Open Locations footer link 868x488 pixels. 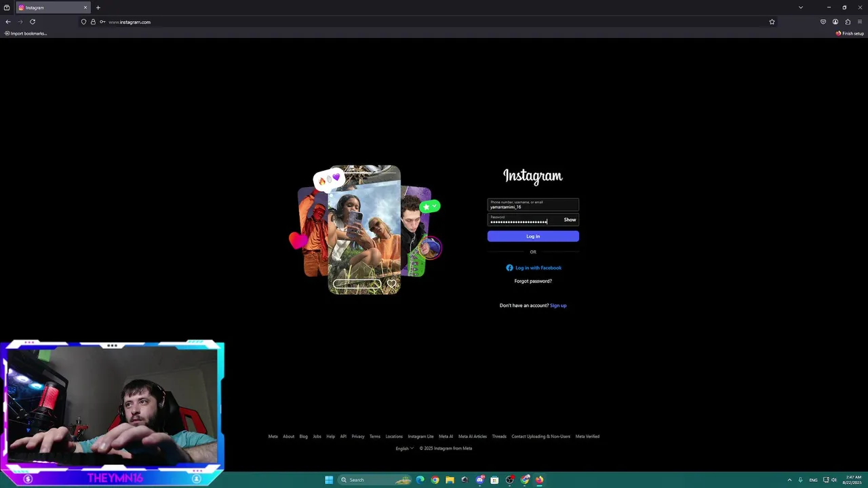pyautogui.click(x=394, y=436)
